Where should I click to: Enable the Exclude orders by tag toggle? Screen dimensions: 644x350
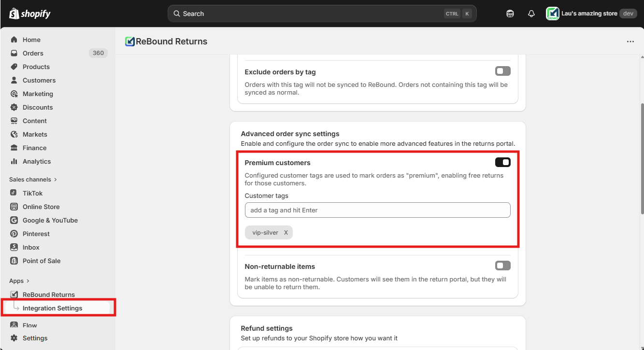tap(502, 71)
